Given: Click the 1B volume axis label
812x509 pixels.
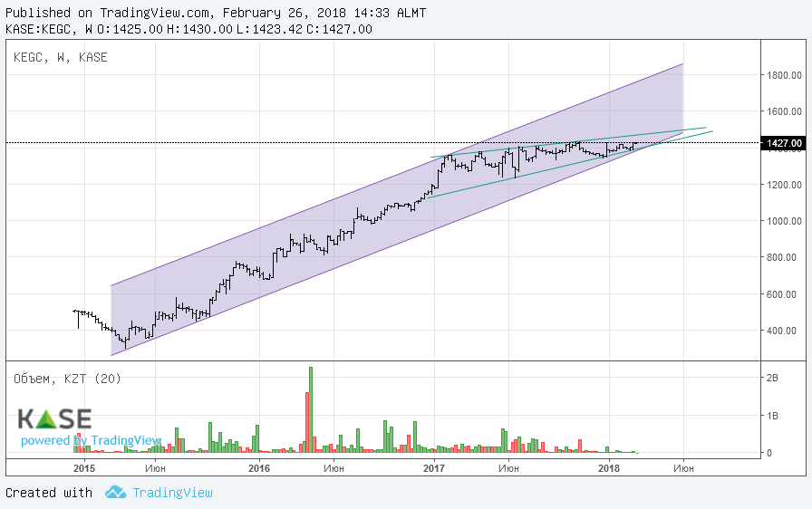Looking at the screenshot, I should [772, 416].
